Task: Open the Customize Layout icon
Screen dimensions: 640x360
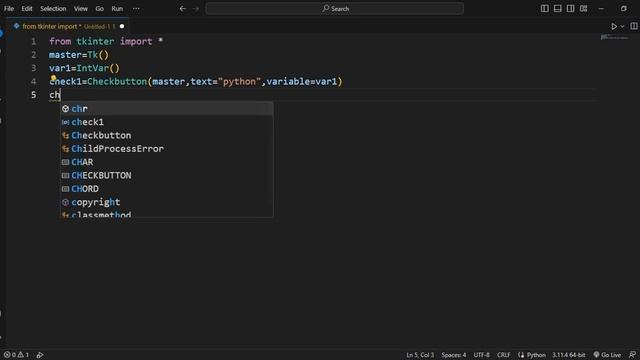Action: [x=584, y=9]
